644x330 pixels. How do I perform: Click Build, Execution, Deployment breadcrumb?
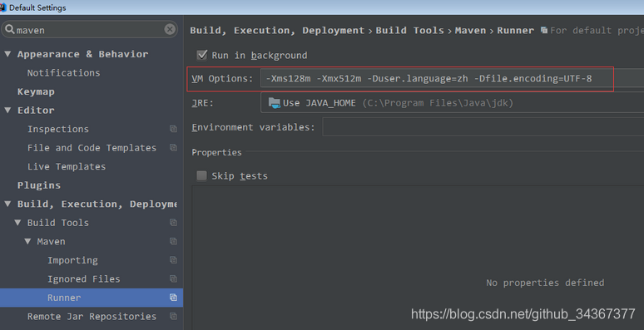coord(277,31)
